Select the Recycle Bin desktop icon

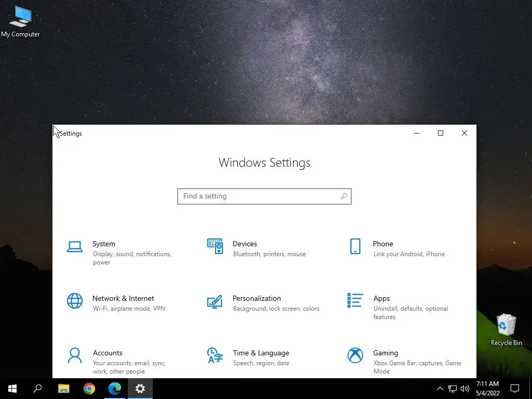506,330
